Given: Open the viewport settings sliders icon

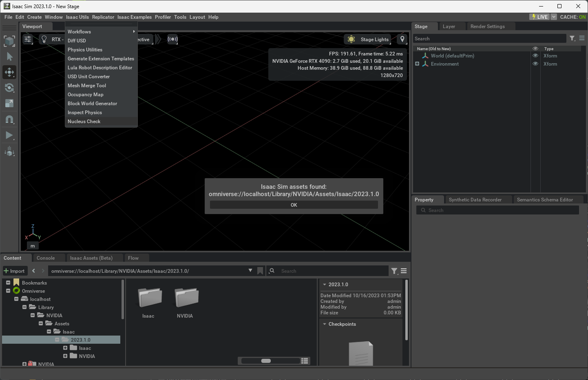Looking at the screenshot, I should point(28,40).
